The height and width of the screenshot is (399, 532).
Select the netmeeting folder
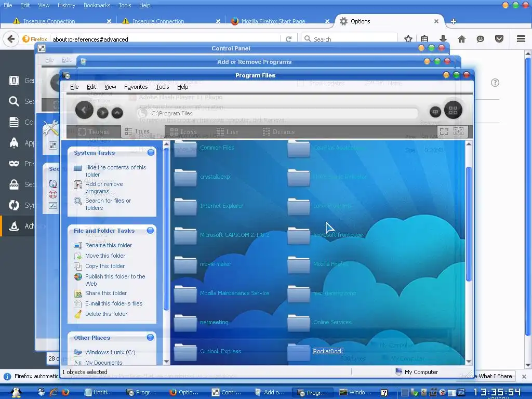coord(201,322)
